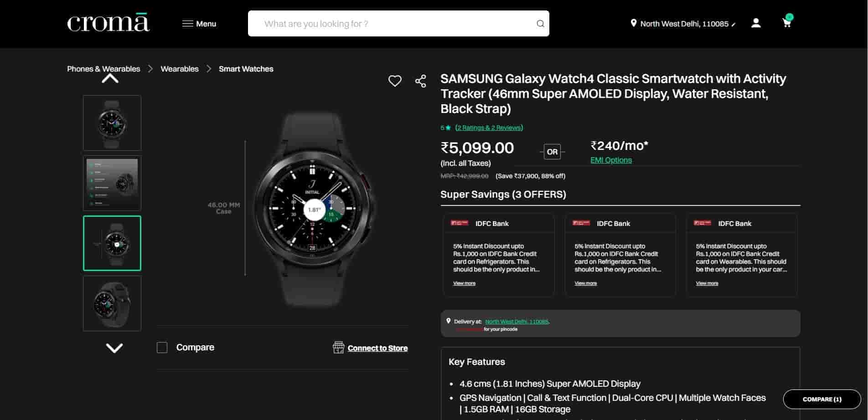868x420 pixels.
Task: Open EMI Options link
Action: pyautogui.click(x=611, y=160)
